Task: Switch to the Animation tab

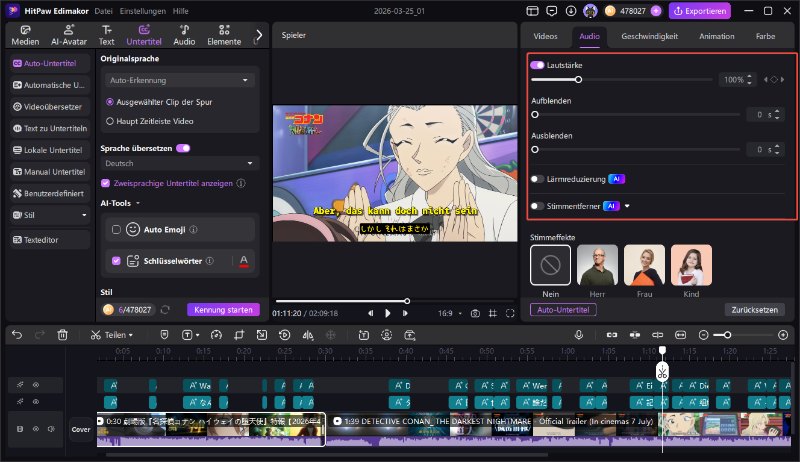Action: pos(716,36)
